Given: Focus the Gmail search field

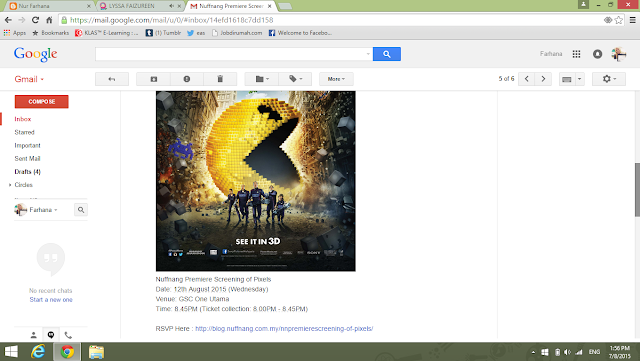Looking at the screenshot, I should (x=230, y=54).
